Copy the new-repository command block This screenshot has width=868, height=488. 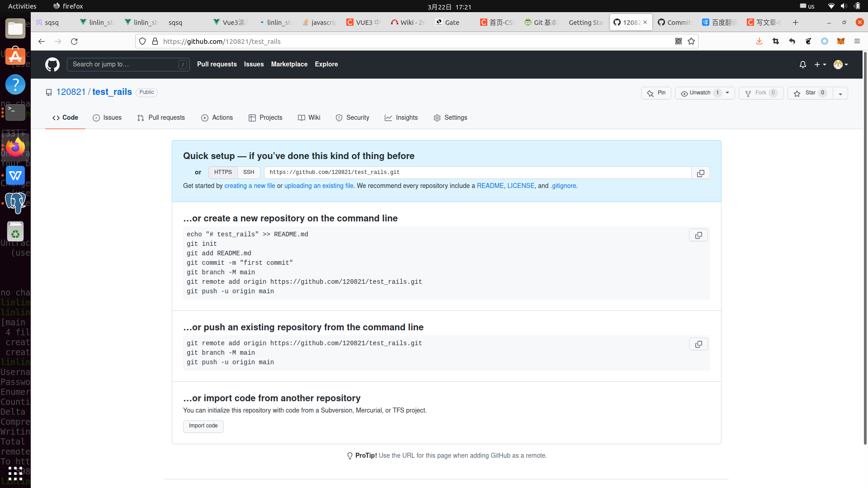[698, 235]
